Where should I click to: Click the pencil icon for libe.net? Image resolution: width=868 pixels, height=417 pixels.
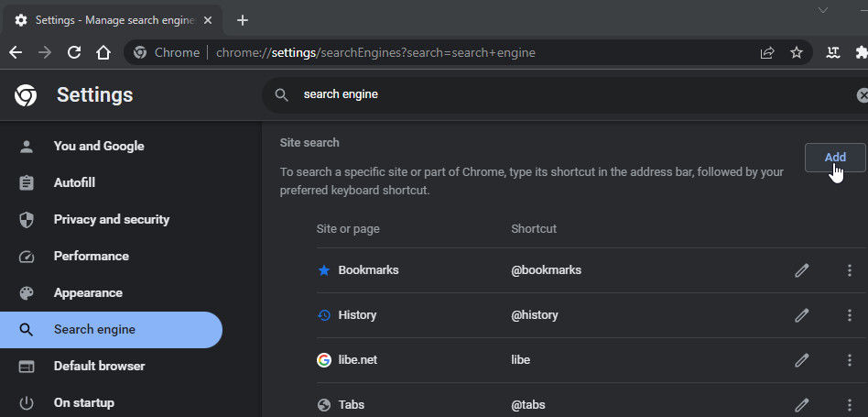(x=801, y=360)
